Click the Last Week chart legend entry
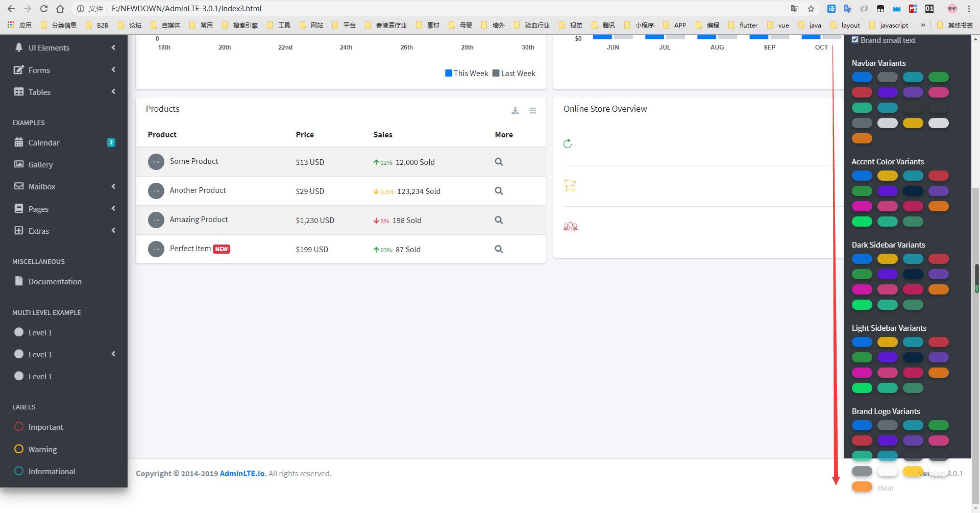This screenshot has width=980, height=513. (514, 73)
